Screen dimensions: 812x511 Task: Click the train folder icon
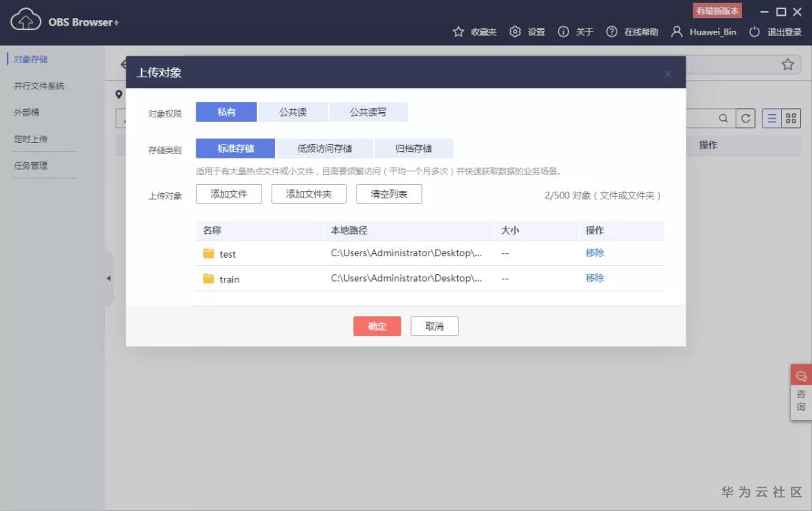coord(208,279)
